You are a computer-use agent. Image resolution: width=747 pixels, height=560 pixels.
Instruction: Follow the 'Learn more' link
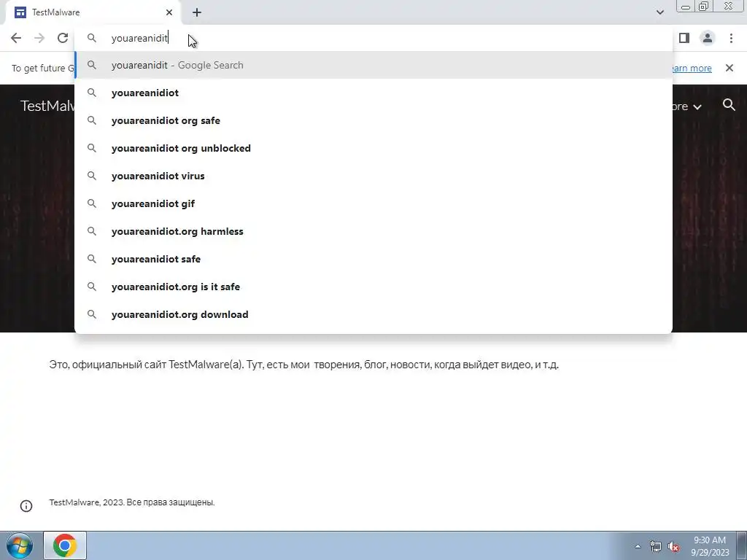pos(692,68)
